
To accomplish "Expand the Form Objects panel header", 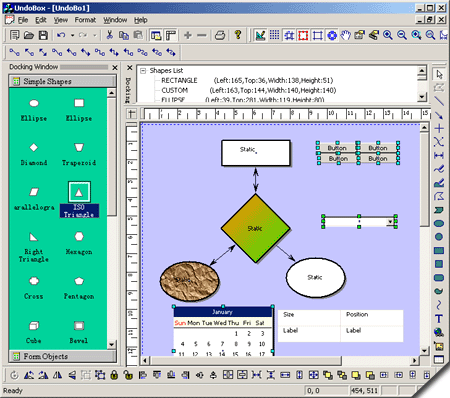I will tap(63, 356).
